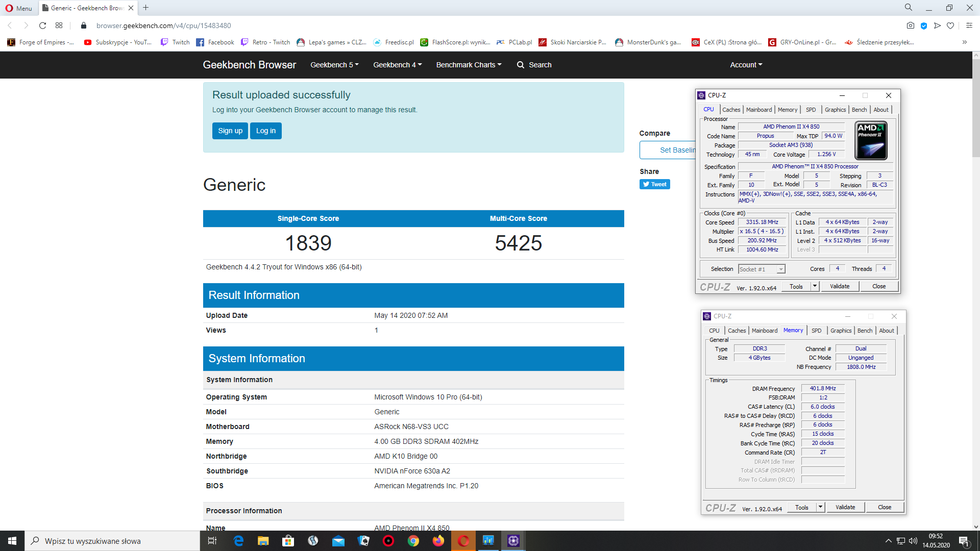Click the Tools button in upper CPU-Z

coord(796,286)
